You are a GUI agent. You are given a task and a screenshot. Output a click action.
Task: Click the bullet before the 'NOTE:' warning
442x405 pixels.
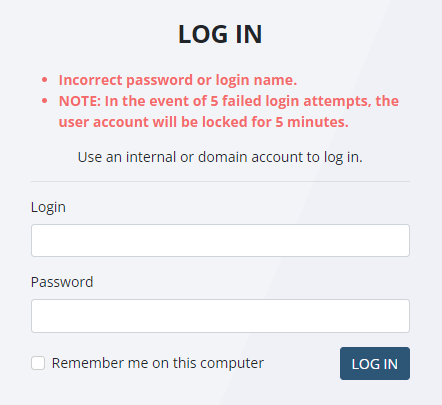(44, 101)
